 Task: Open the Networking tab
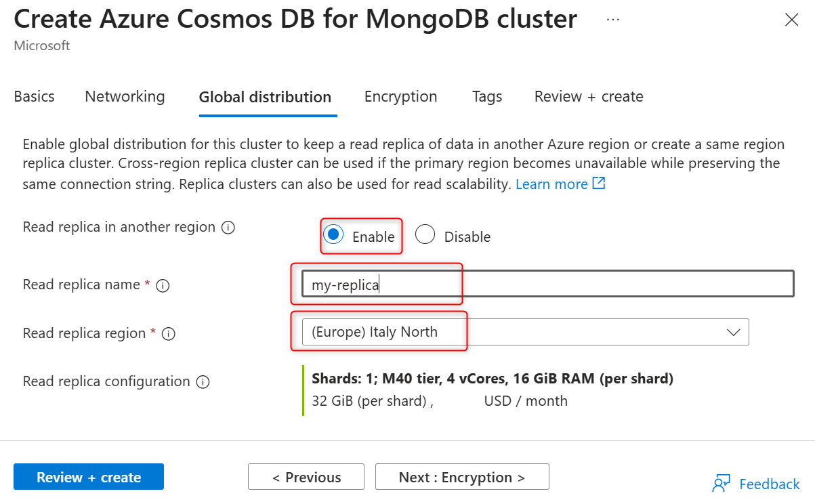125,97
